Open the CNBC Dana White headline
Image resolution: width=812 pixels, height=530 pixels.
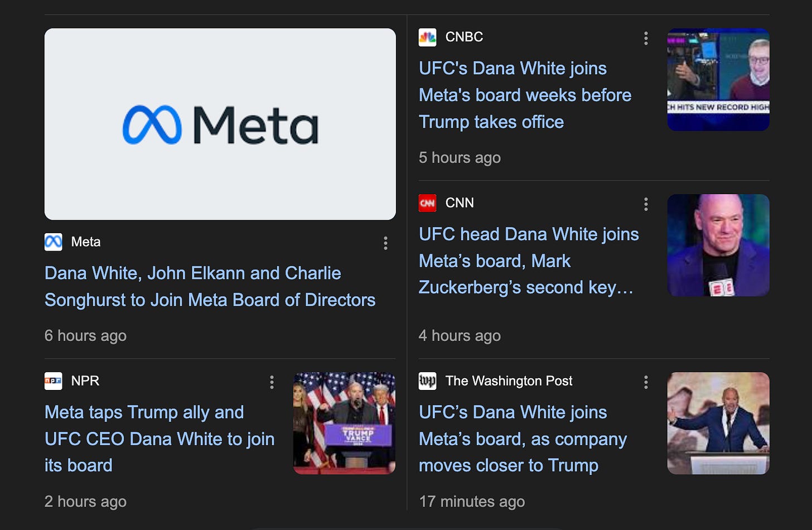525,95
